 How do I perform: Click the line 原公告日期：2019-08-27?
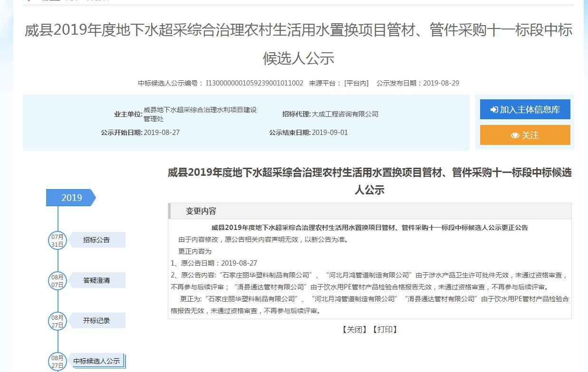(214, 263)
